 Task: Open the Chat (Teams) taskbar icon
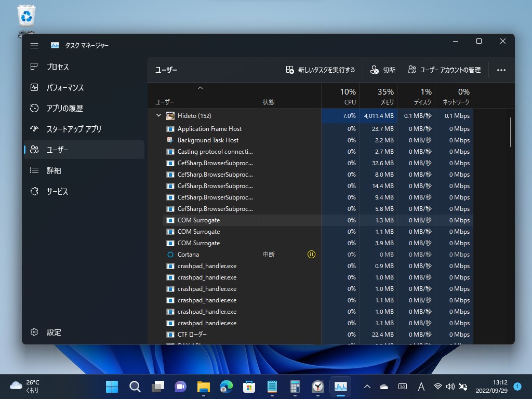coord(180,387)
